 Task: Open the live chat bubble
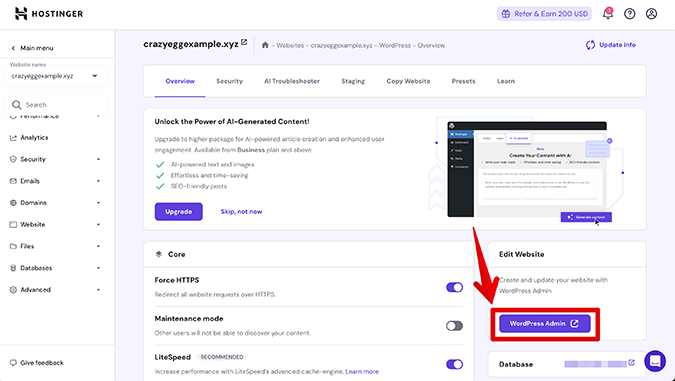point(655,361)
